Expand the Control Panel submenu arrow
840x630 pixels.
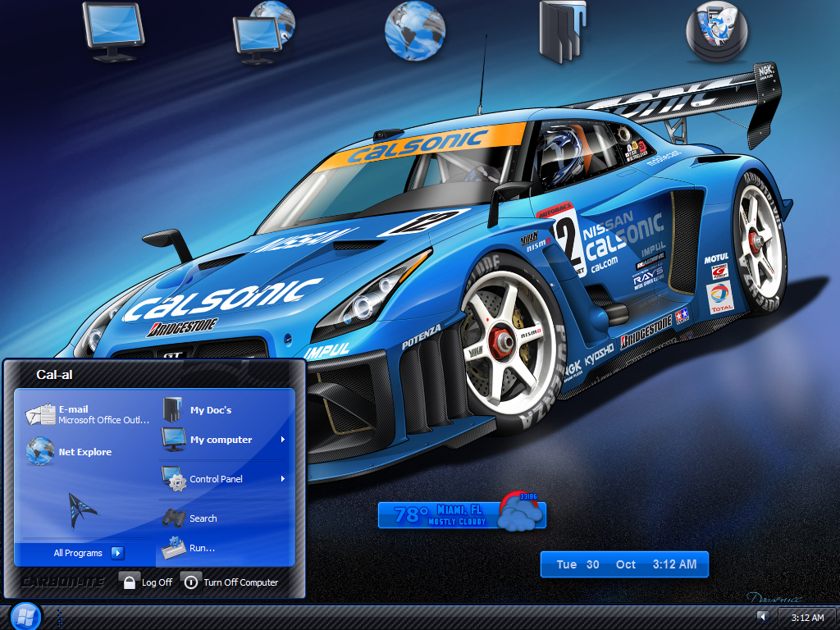point(283,478)
